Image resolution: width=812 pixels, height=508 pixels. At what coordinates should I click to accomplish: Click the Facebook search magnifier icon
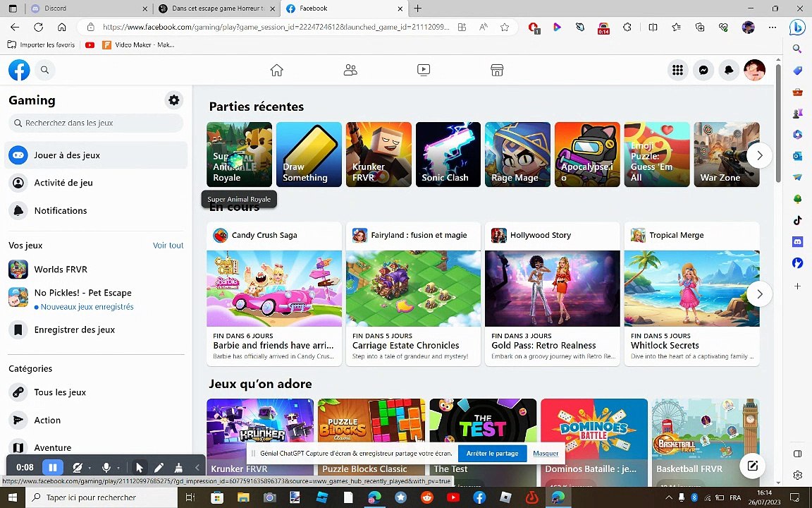[x=45, y=70]
